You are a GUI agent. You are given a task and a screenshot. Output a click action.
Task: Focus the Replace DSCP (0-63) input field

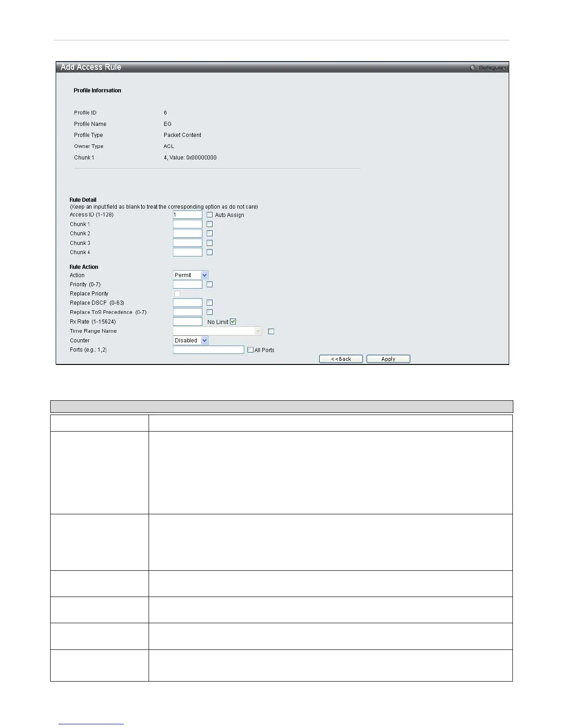coord(188,303)
